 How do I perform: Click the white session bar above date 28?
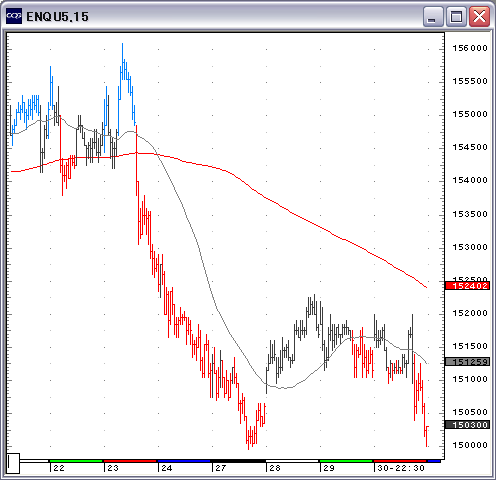point(292,461)
